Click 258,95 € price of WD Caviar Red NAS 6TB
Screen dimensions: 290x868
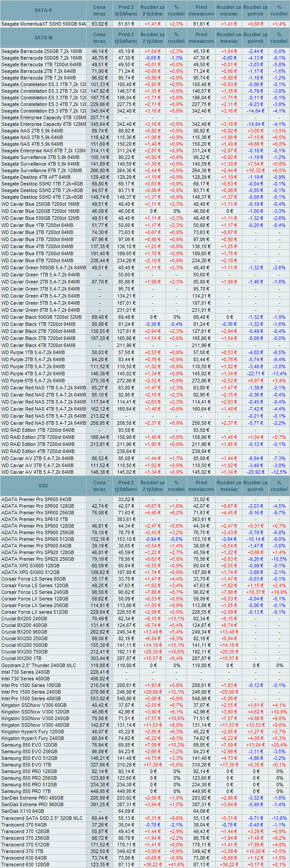(x=100, y=423)
